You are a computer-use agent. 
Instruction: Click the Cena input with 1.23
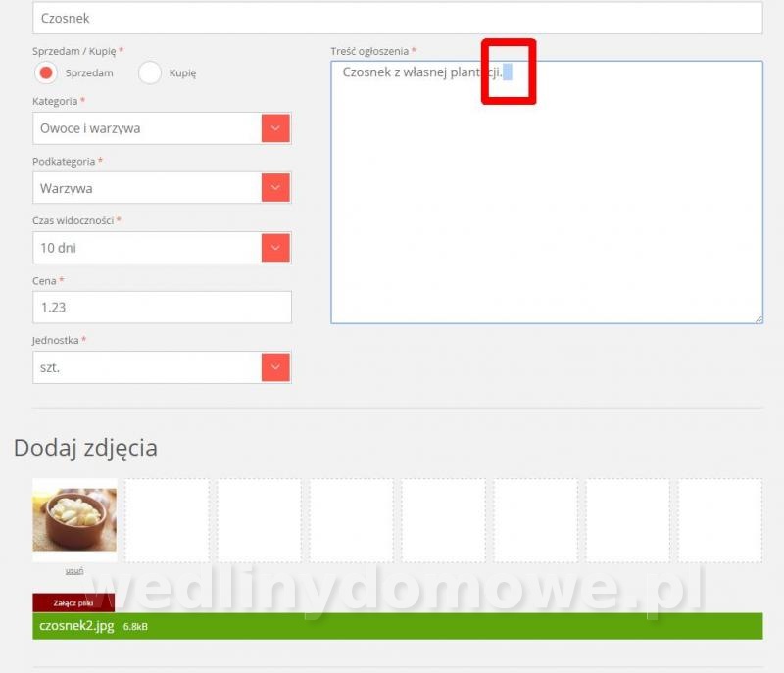(162, 308)
